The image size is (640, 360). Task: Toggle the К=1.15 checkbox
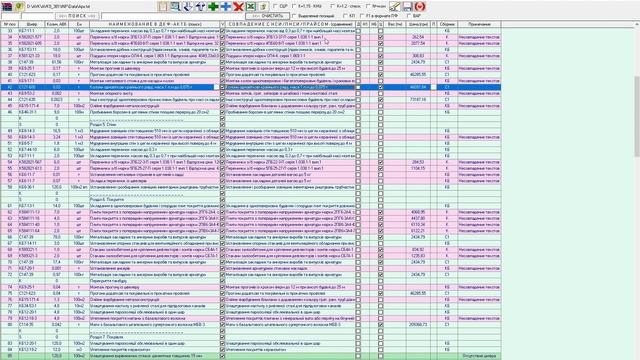[294, 6]
